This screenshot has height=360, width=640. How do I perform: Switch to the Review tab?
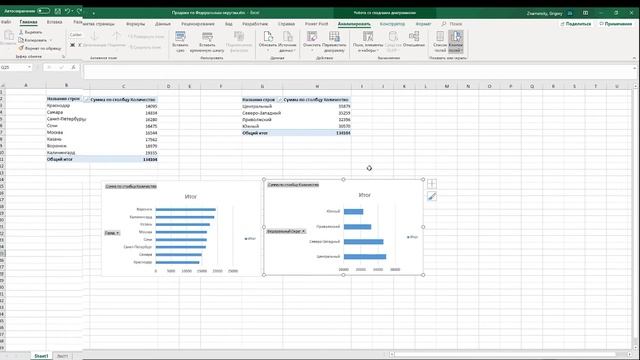click(x=198, y=24)
